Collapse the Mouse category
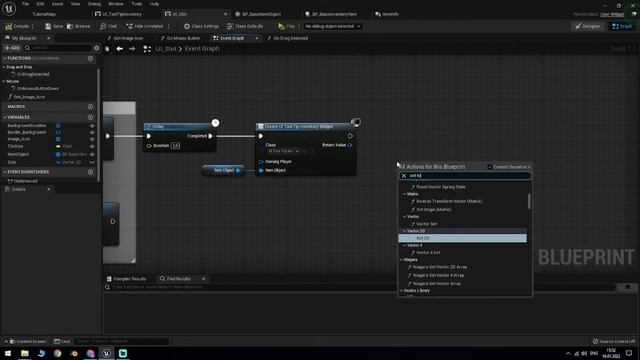The width and height of the screenshot is (640, 360). pyautogui.click(x=4, y=81)
